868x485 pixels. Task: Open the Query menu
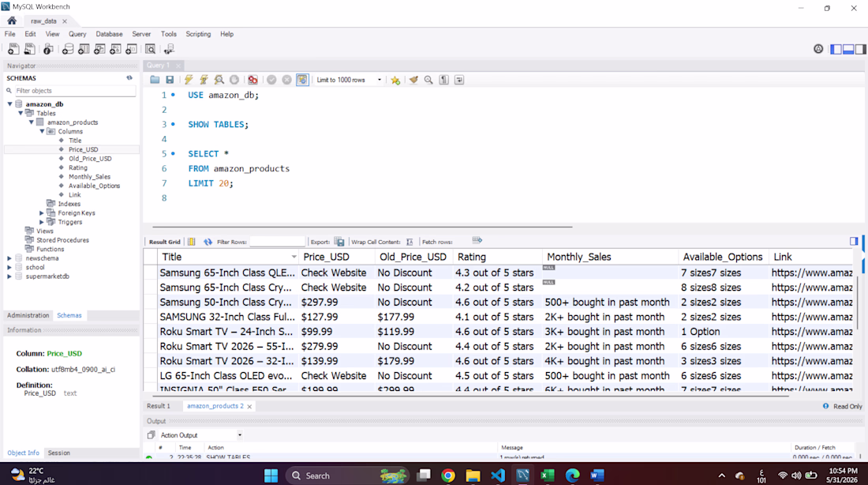[77, 34]
